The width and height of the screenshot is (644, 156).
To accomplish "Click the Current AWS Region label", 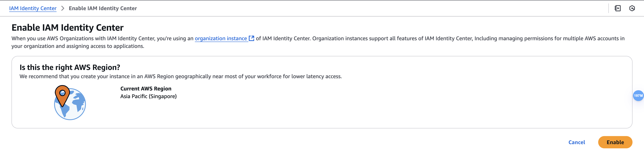I will coord(146,89).
